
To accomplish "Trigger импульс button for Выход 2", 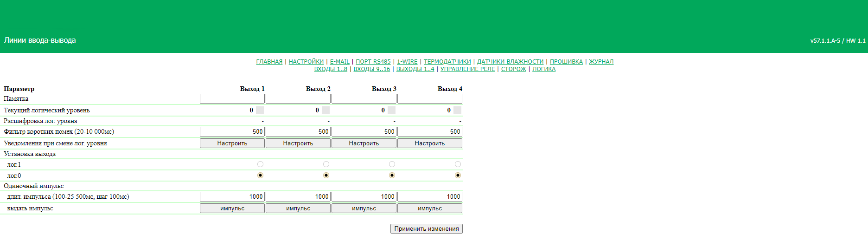I will (298, 208).
